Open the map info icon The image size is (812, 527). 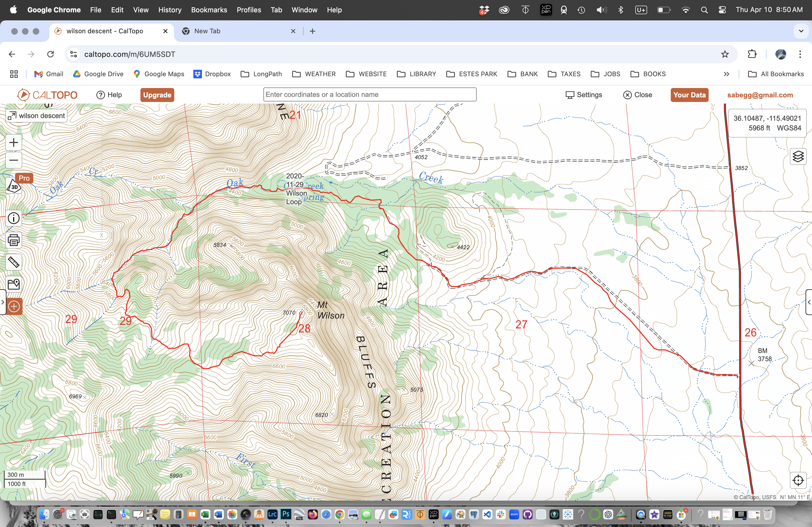14,218
